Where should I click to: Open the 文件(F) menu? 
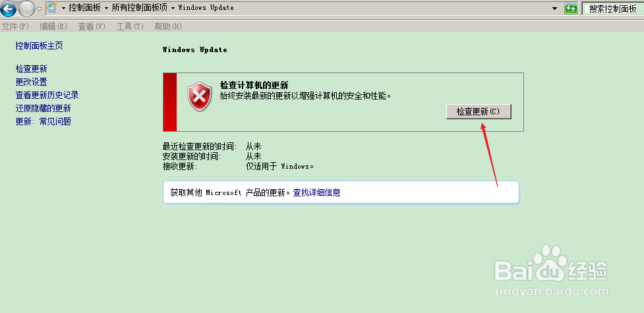click(15, 26)
